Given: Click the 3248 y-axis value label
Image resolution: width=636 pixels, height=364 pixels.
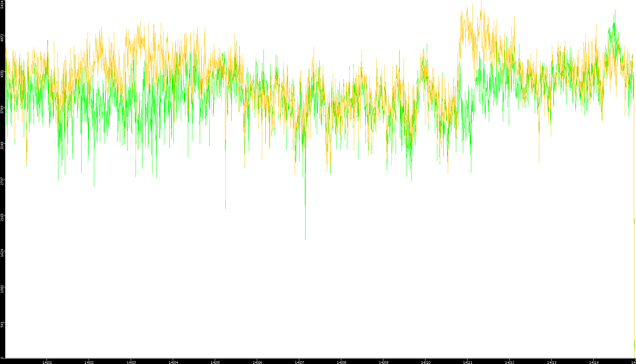Looking at the screenshot, I should coord(2,145).
